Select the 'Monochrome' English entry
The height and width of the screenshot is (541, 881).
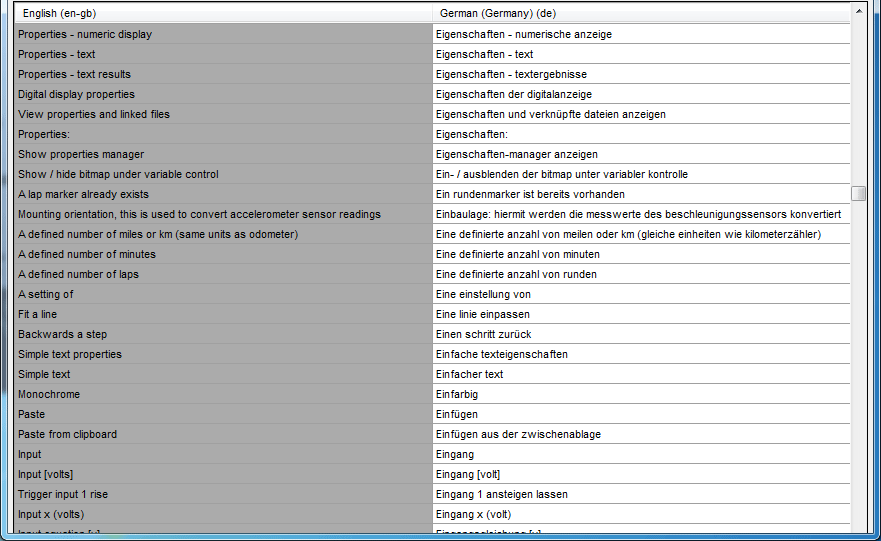223,394
